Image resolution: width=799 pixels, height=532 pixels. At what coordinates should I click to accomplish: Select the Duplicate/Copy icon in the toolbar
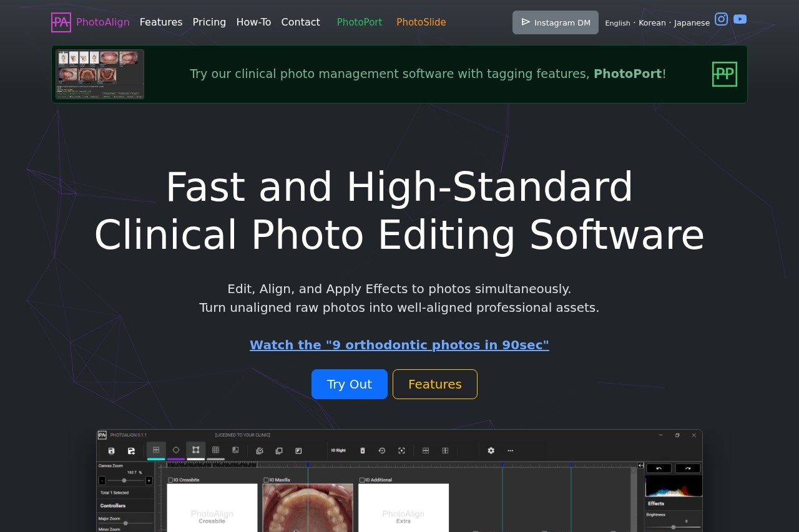pos(278,450)
